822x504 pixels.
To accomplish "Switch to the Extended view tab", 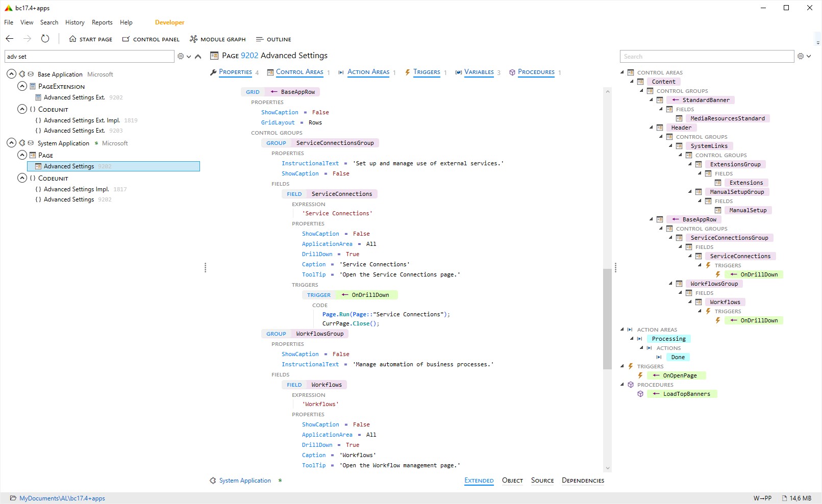I will (479, 481).
